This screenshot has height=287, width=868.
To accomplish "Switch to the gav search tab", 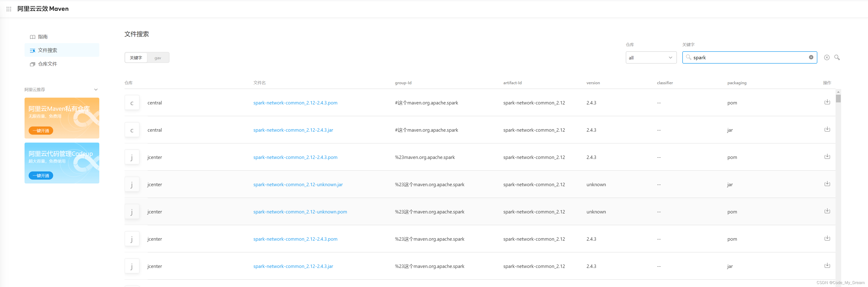I will pyautogui.click(x=158, y=58).
